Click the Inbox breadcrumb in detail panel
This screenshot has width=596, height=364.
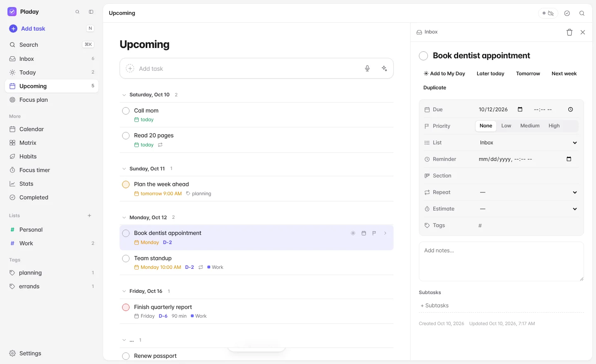click(427, 32)
